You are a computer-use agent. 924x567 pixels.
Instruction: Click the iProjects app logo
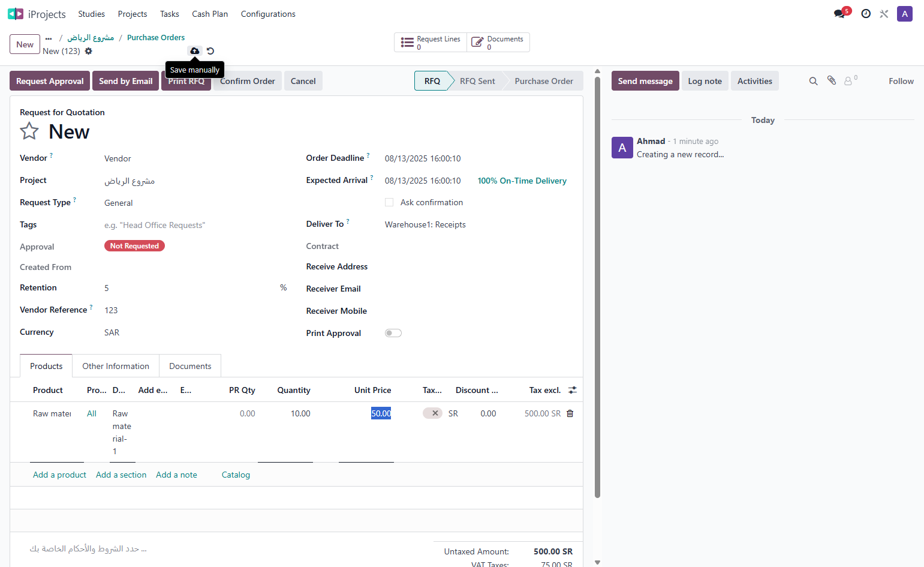[x=16, y=14]
